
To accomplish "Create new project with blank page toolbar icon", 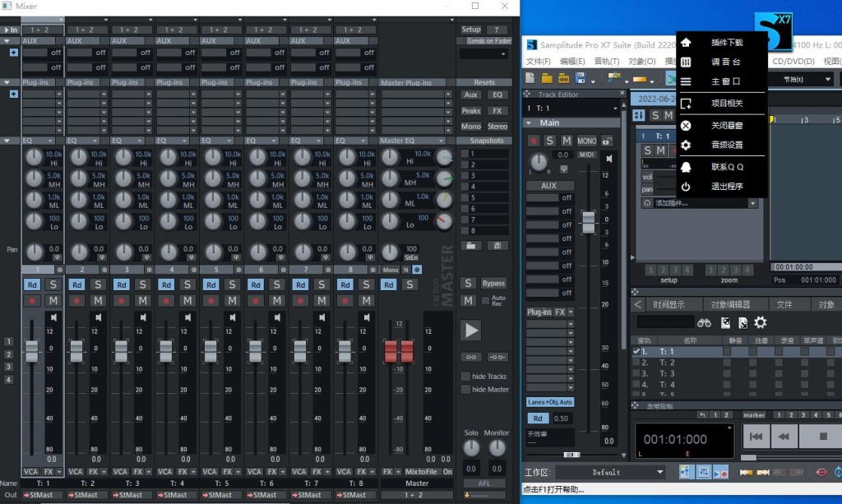I will [x=530, y=77].
